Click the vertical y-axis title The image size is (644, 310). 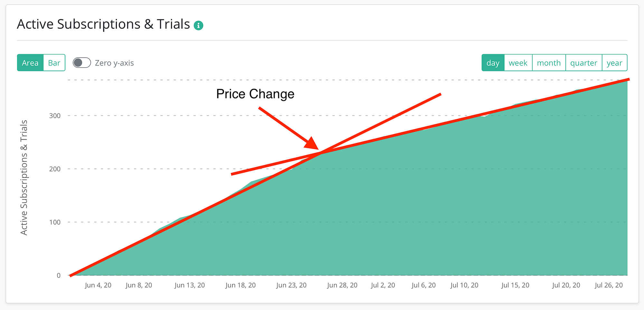pos(24,178)
